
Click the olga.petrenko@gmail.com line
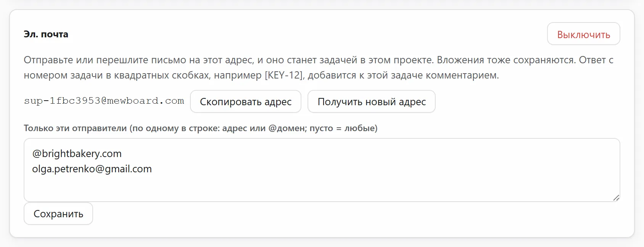92,169
